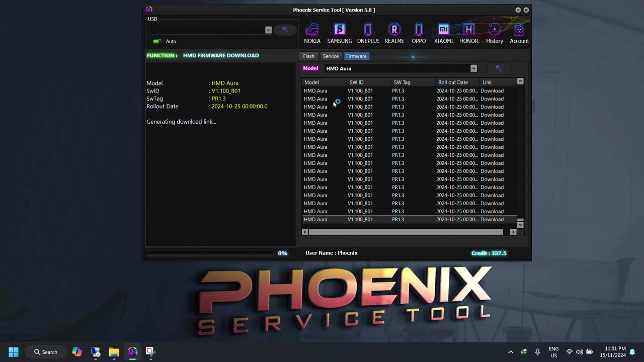Open the History section
644x362 pixels.
tap(495, 33)
